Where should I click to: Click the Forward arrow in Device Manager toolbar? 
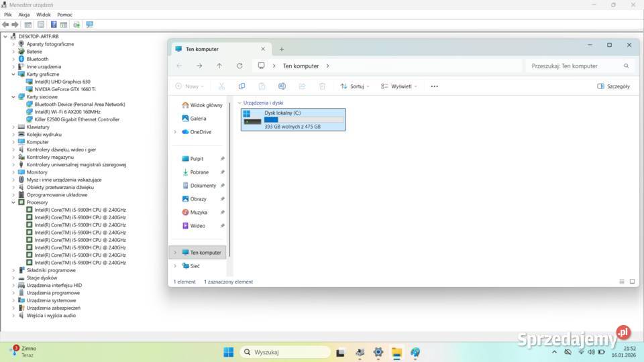click(15, 25)
